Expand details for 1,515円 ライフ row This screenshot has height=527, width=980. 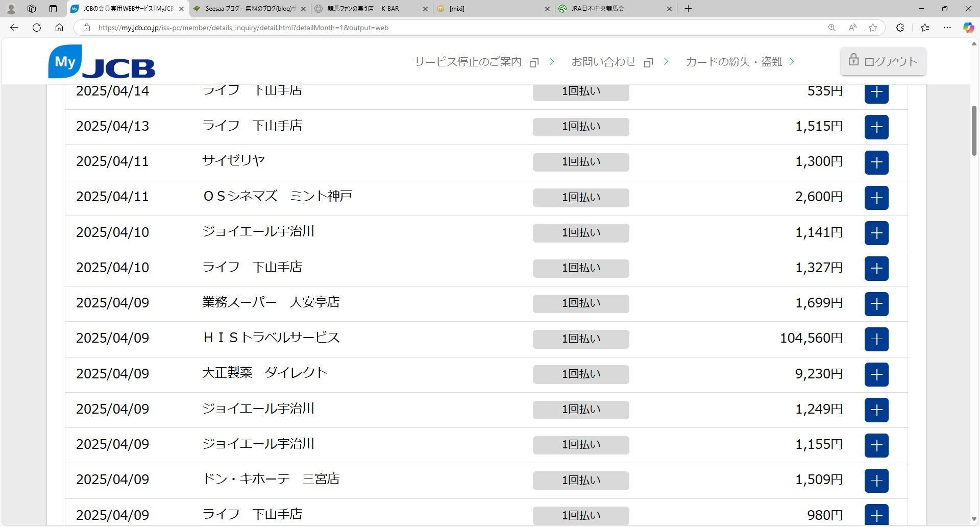[876, 127]
